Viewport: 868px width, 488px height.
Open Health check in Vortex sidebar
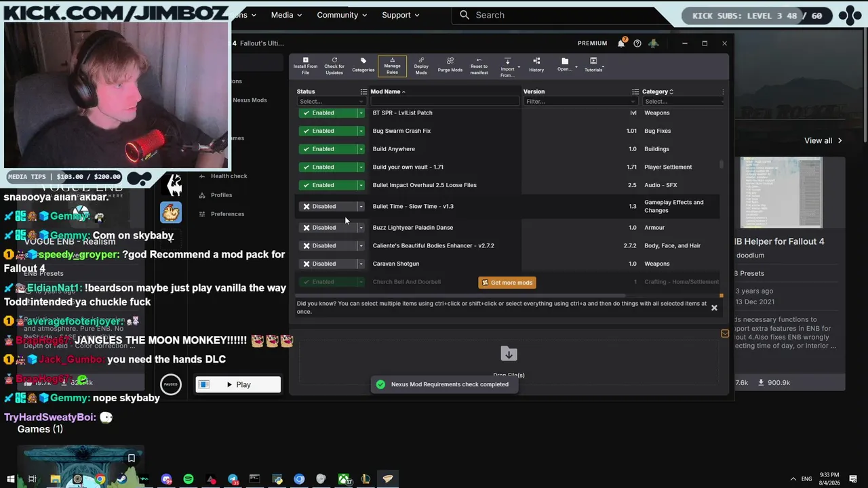coord(224,176)
